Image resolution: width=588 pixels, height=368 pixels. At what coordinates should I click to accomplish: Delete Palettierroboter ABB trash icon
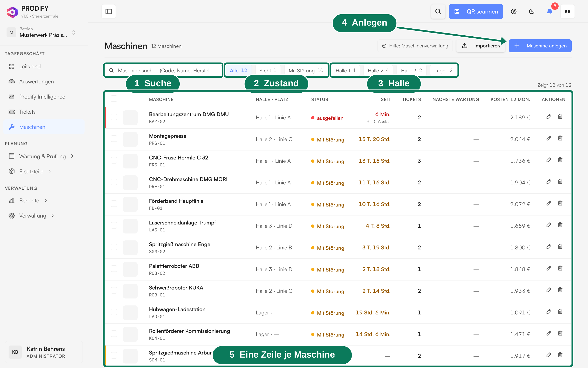point(560,268)
